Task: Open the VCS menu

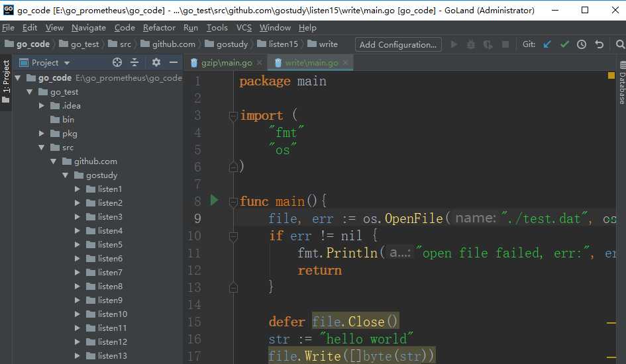Action: point(244,28)
